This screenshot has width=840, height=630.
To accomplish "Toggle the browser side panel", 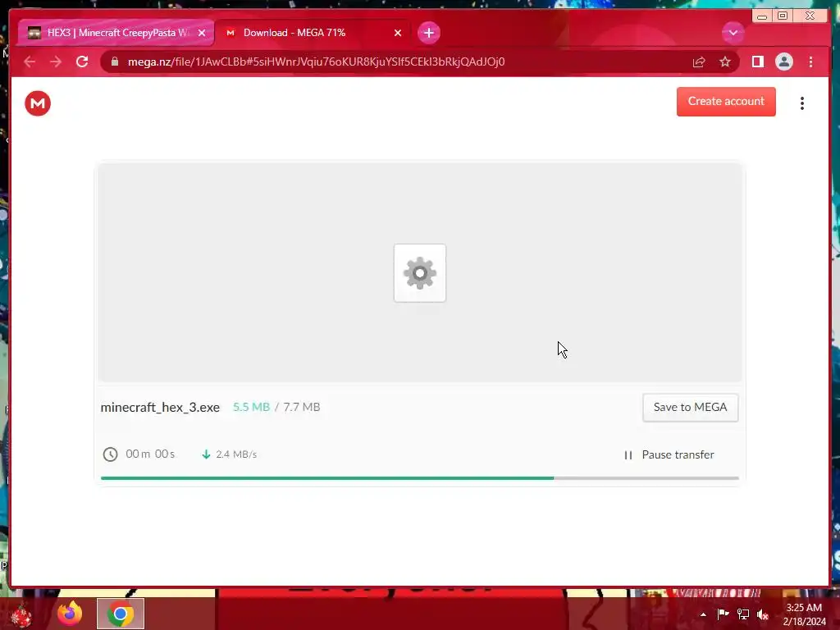I will click(x=757, y=62).
